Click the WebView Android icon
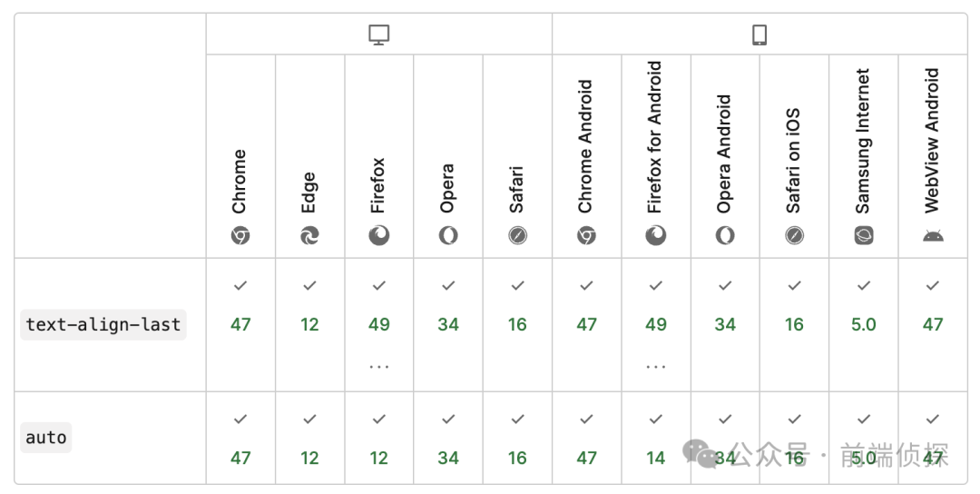 click(933, 236)
